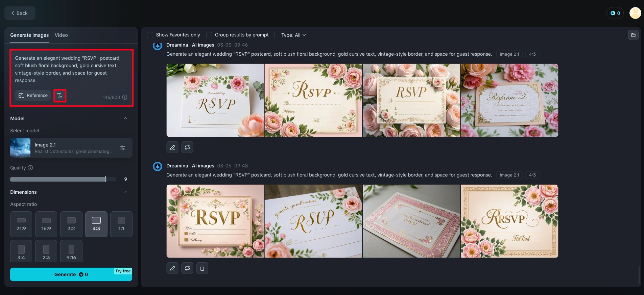Screen dimensions: 644x295
Task: Switch to the Video tab
Action: 61,35
